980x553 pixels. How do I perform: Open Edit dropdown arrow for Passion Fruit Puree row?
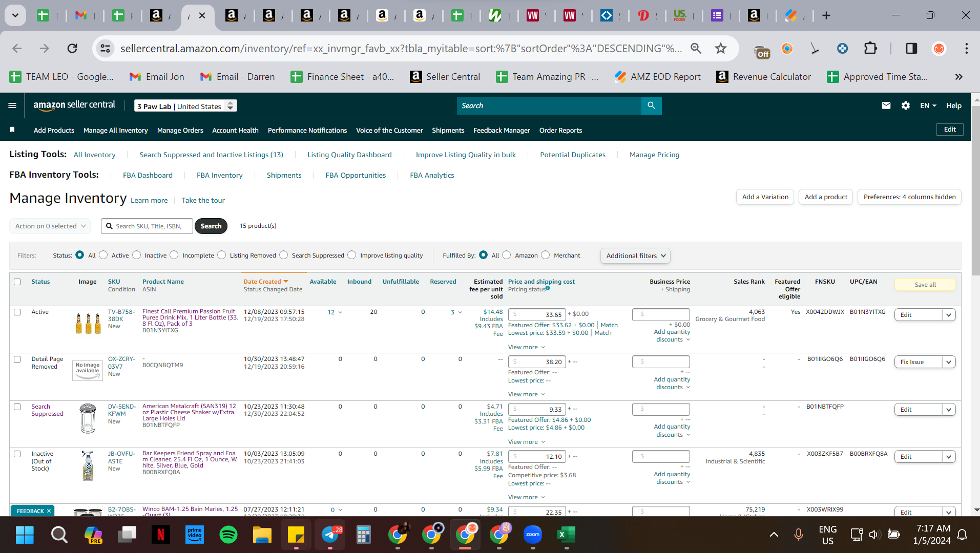pos(949,315)
